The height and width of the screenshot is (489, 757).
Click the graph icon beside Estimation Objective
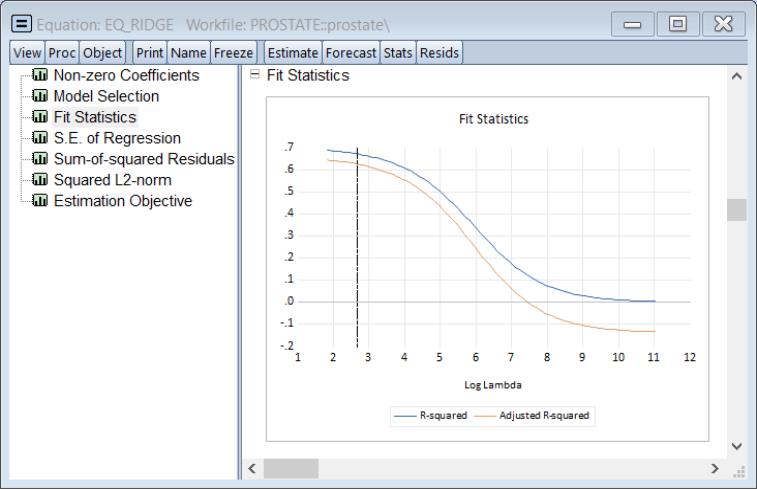click(x=41, y=202)
